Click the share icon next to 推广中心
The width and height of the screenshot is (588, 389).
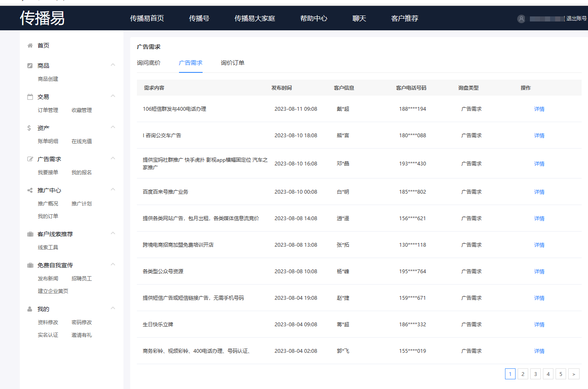(x=29, y=190)
